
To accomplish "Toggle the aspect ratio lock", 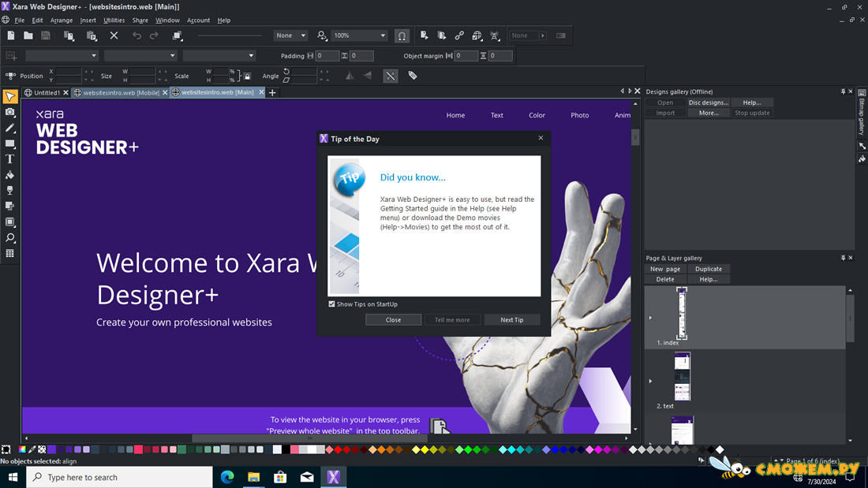I will [x=247, y=76].
